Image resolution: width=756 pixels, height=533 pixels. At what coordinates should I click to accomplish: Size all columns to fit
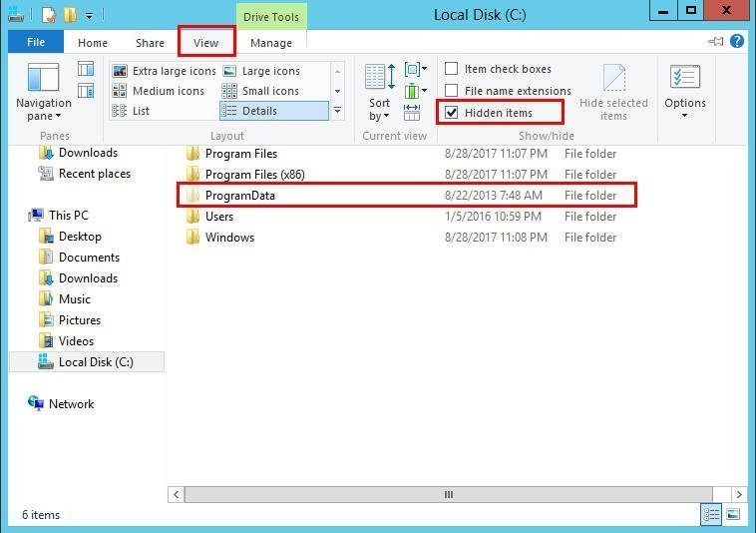tap(412, 112)
